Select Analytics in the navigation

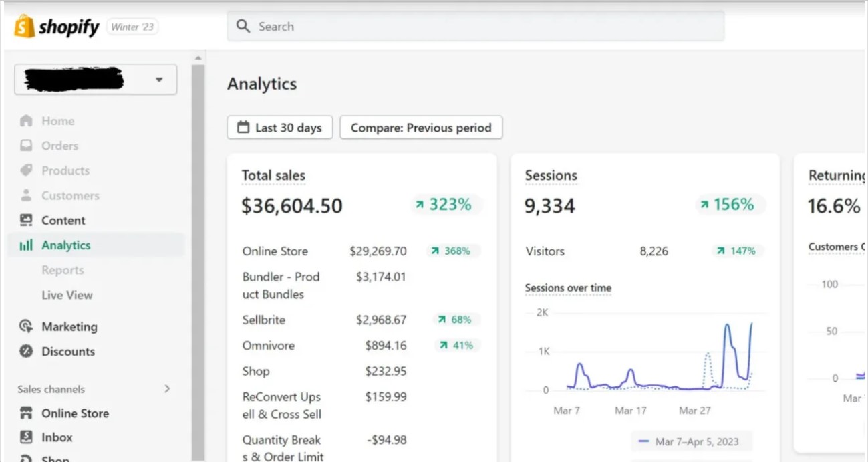coord(65,245)
